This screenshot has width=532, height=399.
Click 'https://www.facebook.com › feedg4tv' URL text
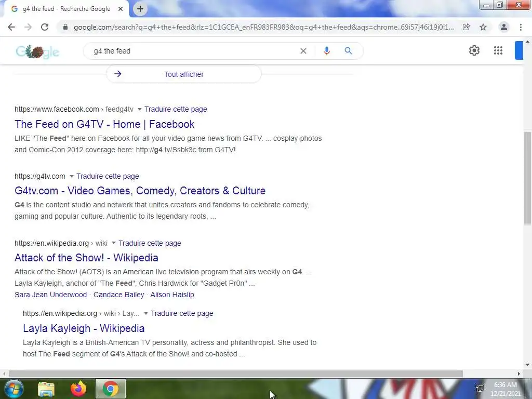click(74, 109)
